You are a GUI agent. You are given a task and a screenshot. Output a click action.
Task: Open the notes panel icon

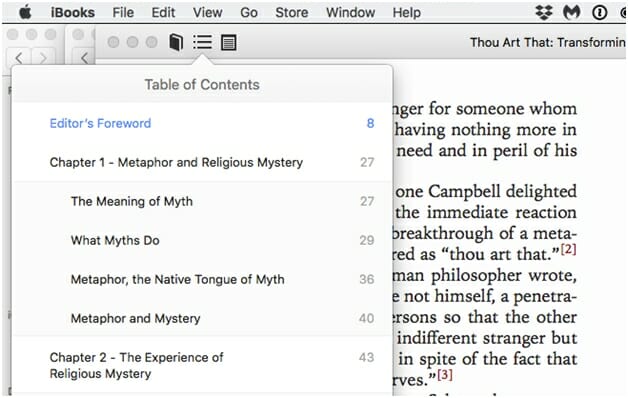tap(229, 42)
